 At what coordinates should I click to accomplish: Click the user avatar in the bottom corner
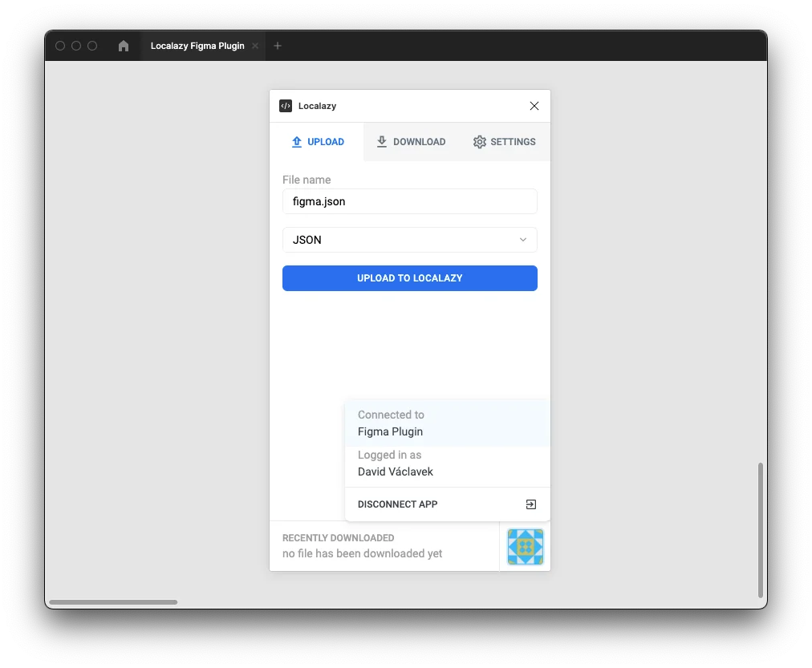[x=526, y=547]
